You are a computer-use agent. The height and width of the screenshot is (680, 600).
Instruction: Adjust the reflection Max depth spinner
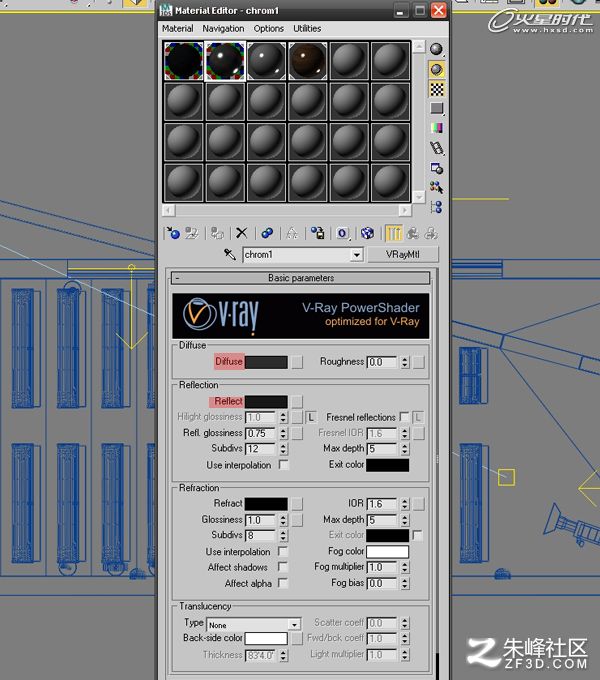(404, 448)
